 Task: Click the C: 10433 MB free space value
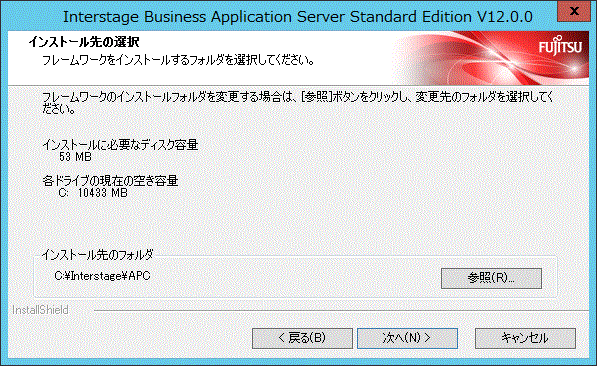click(x=93, y=193)
